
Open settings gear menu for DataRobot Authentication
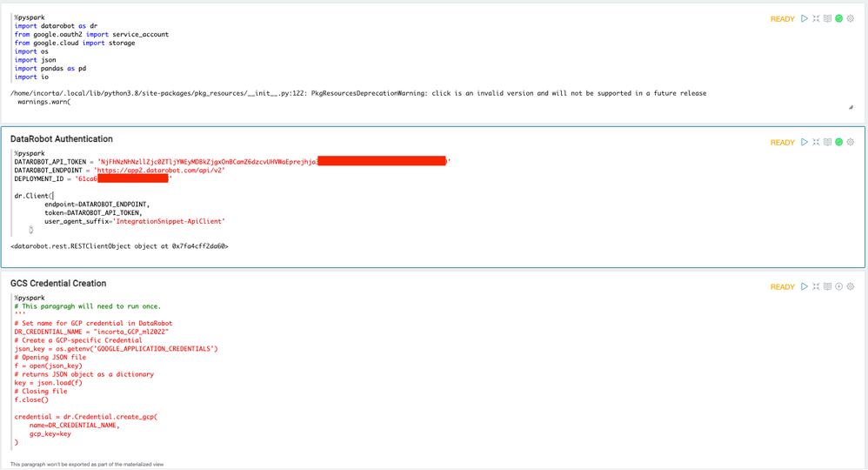coord(851,142)
